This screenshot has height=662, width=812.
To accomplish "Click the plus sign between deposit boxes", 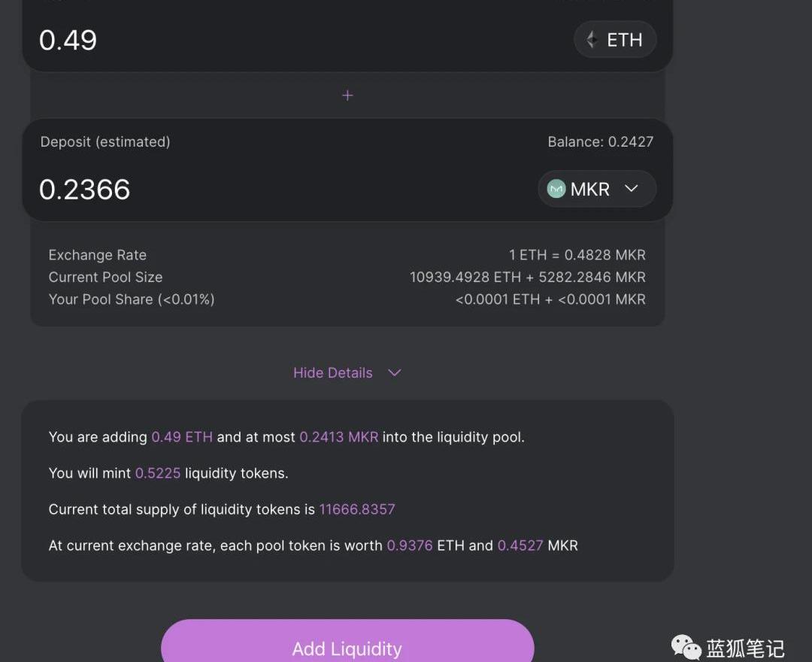I will click(347, 96).
